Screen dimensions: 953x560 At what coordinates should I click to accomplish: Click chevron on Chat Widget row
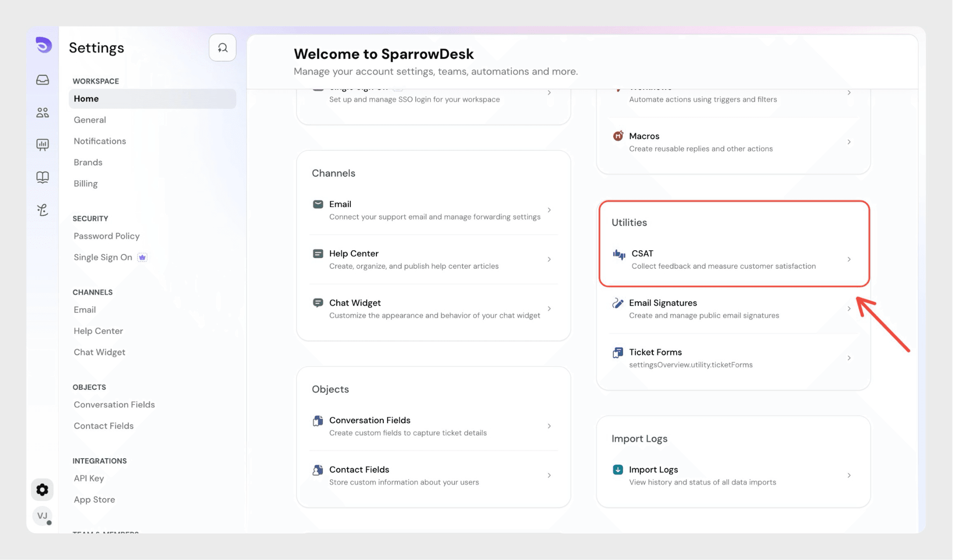point(549,309)
